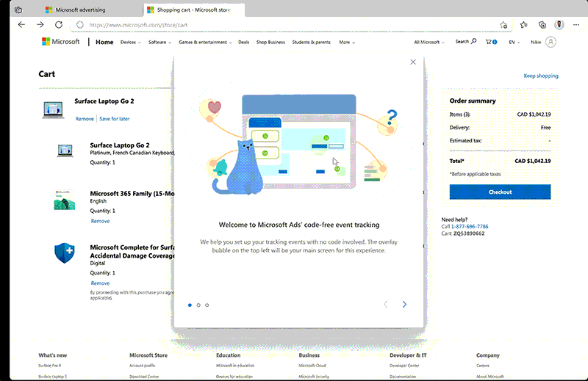
Task: Click the top Surface Laptop Go 2 thumbnail
Action: (x=53, y=110)
